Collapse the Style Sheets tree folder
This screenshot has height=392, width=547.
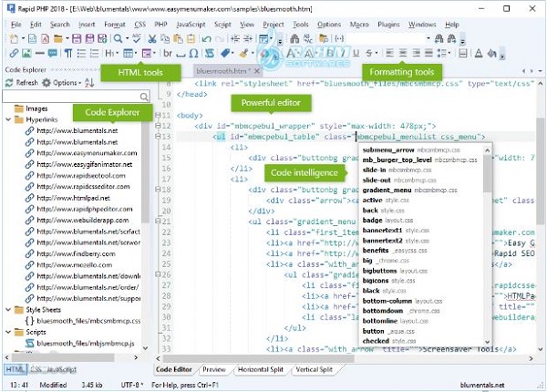8,310
